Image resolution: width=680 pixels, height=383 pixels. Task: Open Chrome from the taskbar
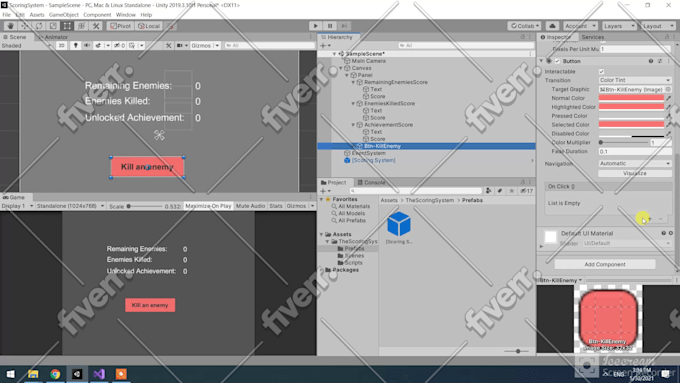(x=55, y=374)
